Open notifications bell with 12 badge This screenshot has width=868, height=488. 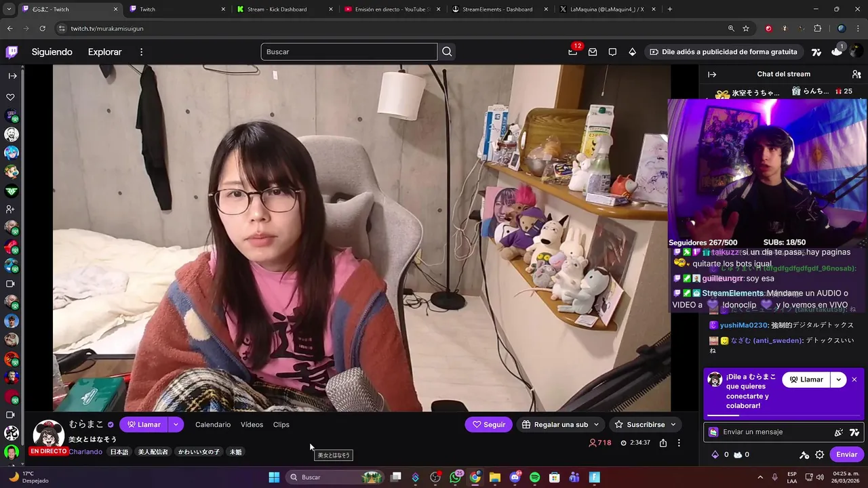pyautogui.click(x=573, y=52)
